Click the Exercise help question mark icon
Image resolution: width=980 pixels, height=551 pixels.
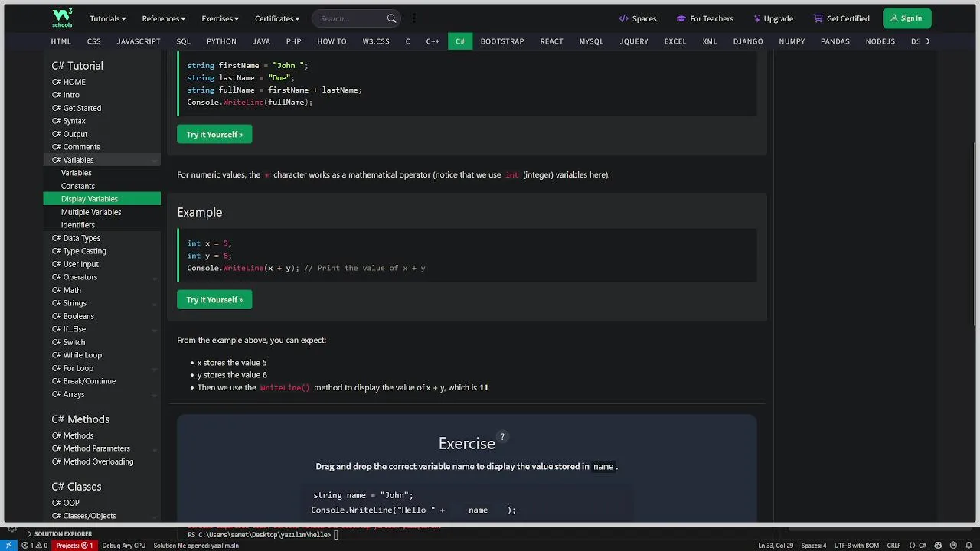502,437
